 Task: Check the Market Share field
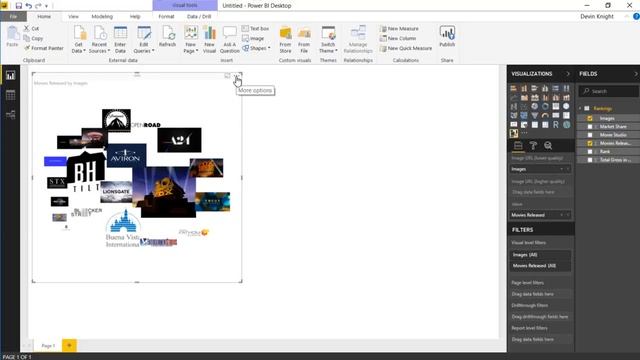tap(590, 127)
